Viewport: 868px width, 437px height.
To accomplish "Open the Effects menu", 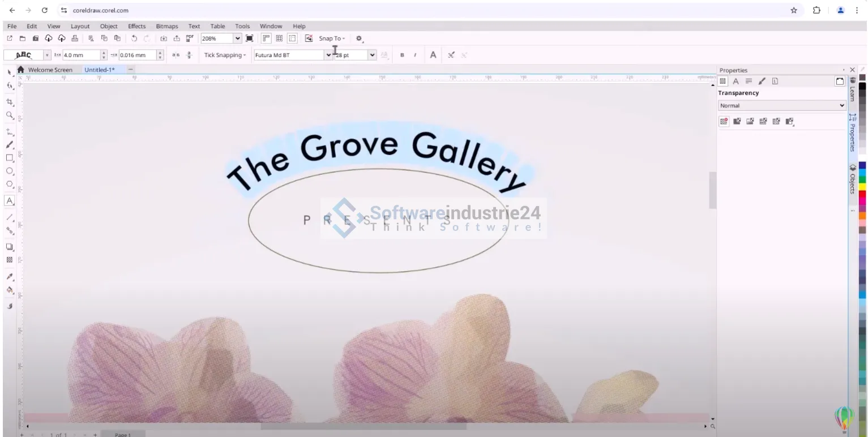I will click(x=136, y=26).
